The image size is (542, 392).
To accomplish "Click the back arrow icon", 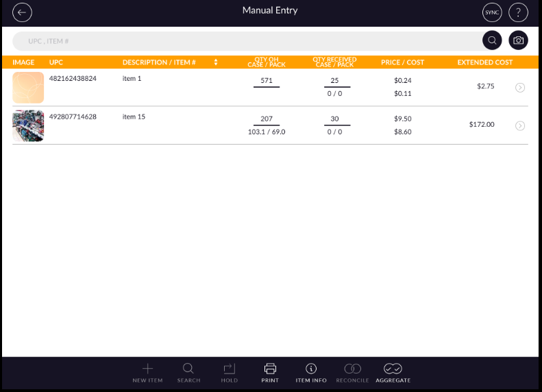I will tap(23, 12).
